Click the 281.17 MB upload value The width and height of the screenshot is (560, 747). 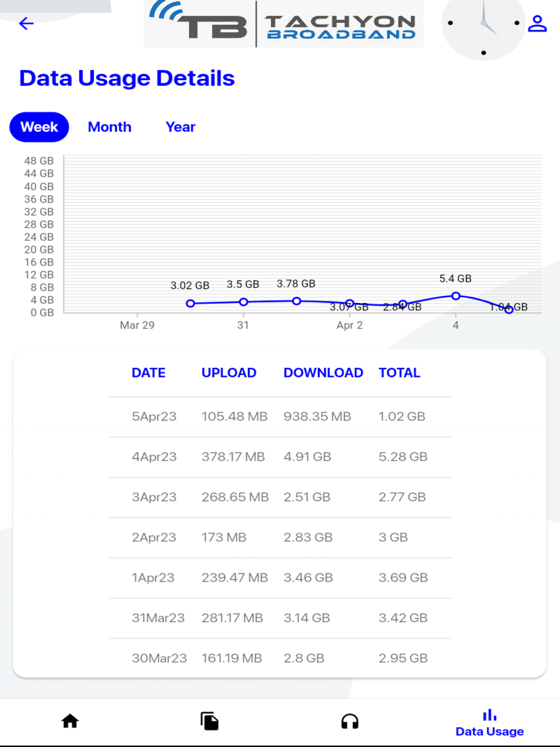tap(232, 618)
